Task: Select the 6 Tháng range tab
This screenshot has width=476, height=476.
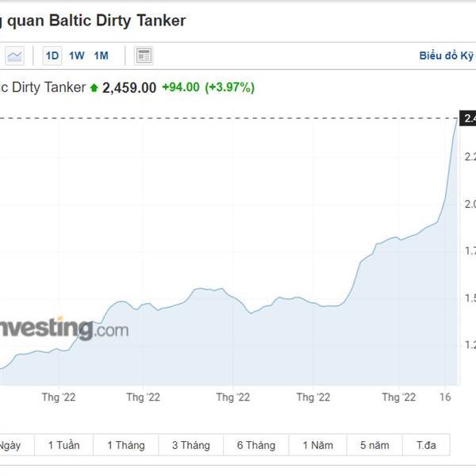Action: click(256, 445)
